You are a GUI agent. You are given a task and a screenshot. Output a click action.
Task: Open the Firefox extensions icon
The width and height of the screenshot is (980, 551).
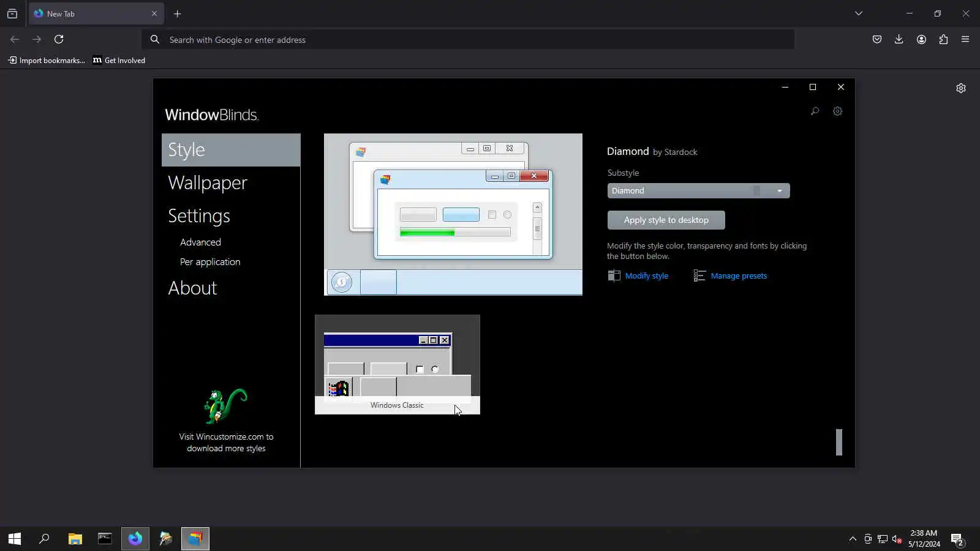943,39
